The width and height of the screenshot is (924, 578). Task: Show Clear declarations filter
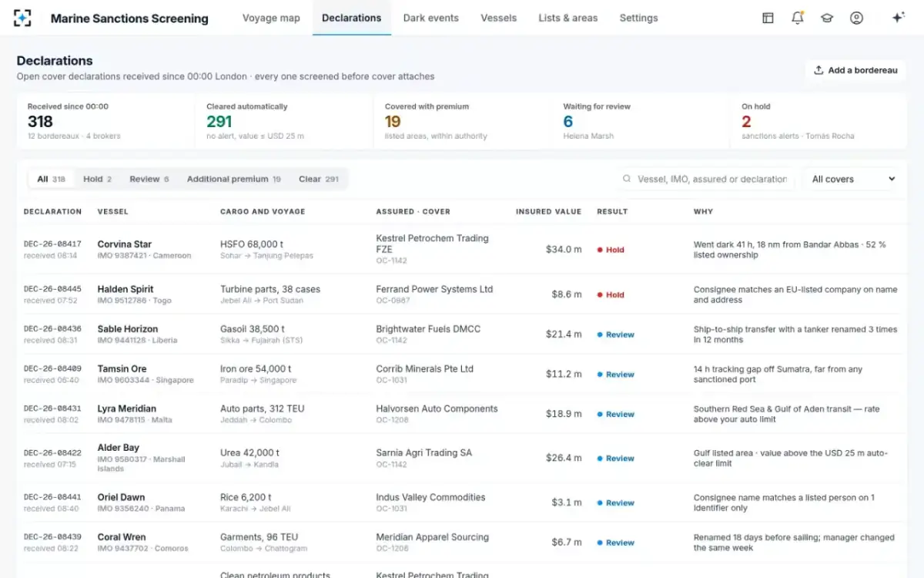point(319,179)
